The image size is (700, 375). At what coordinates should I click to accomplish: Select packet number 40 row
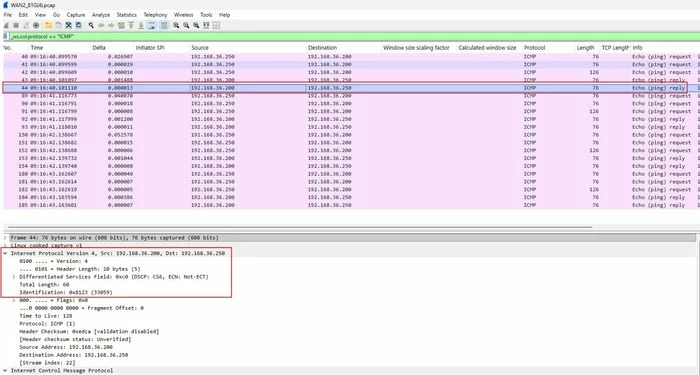coord(350,57)
